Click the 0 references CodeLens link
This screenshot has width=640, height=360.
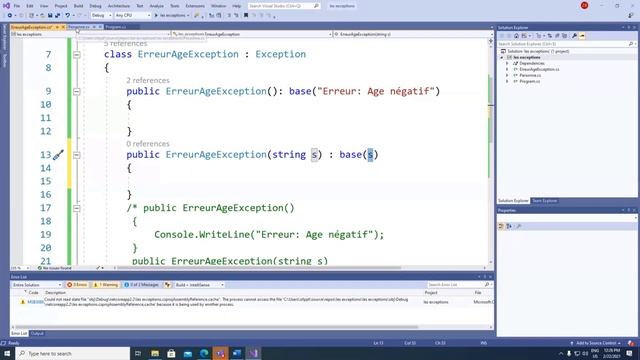tap(148, 144)
